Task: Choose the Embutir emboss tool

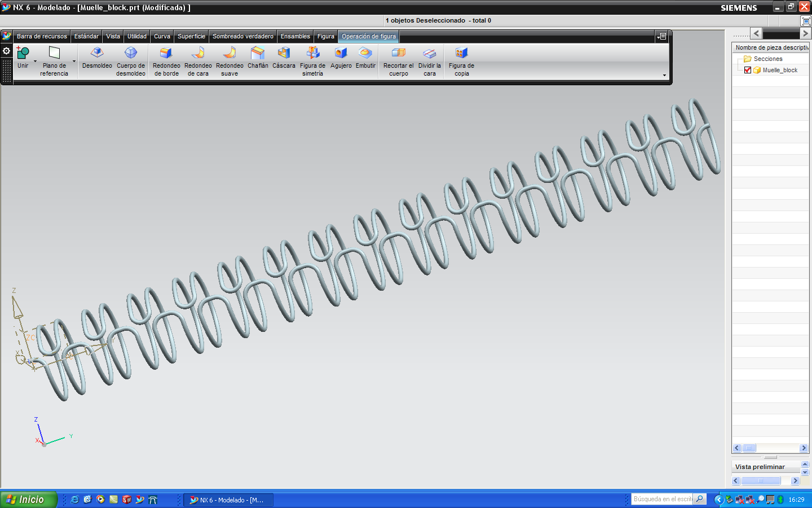Action: (365, 58)
